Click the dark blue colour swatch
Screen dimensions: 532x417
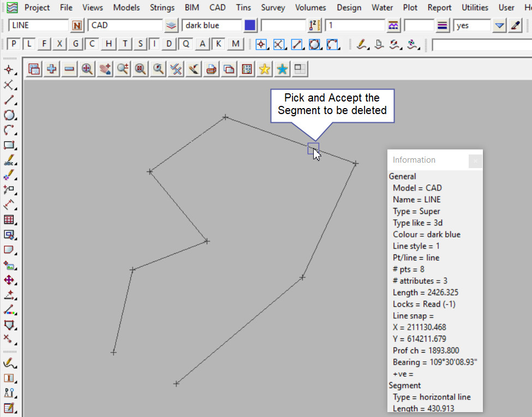click(x=250, y=26)
